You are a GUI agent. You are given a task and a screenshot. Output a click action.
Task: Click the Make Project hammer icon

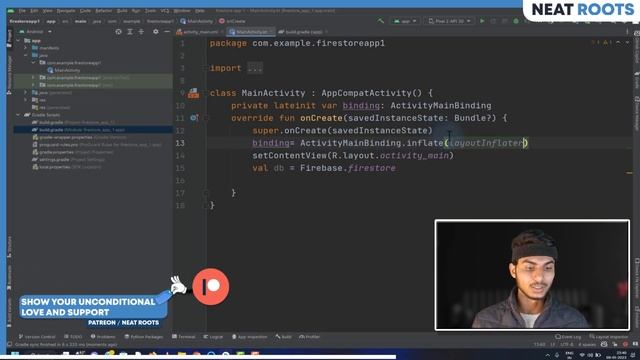pos(380,21)
